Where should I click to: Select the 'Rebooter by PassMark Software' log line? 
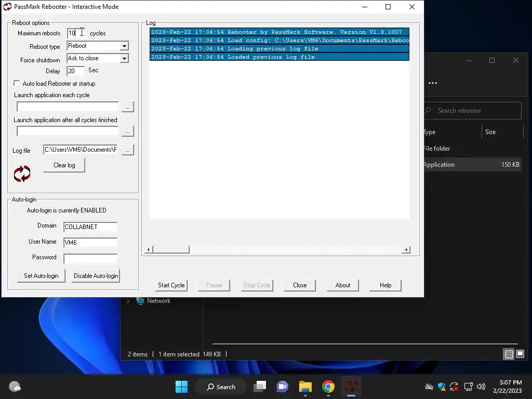click(280, 32)
